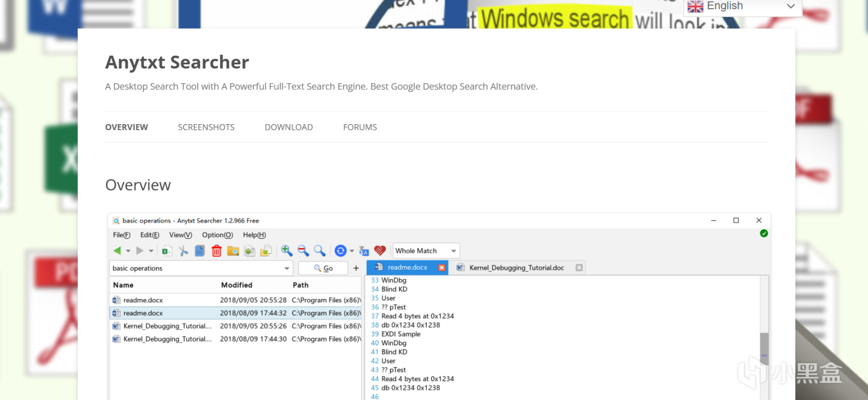Click preview line 42 'User'
The height and width of the screenshot is (400, 868).
389,361
